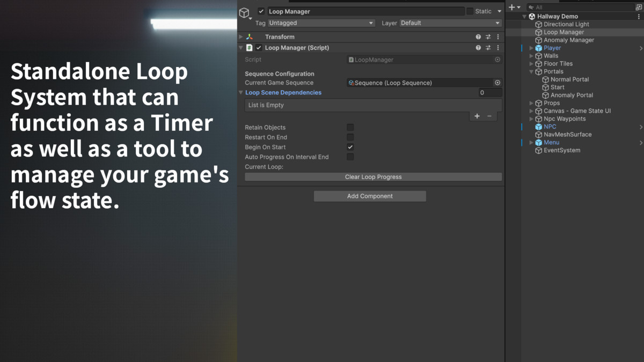
Task: Enable the Retain Objects checkbox
Action: 350,128
